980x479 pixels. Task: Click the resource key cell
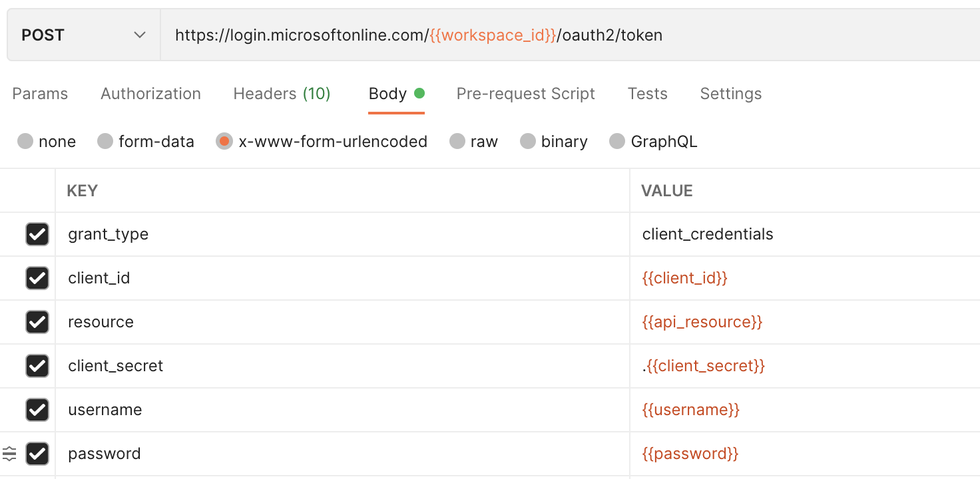[x=342, y=322]
